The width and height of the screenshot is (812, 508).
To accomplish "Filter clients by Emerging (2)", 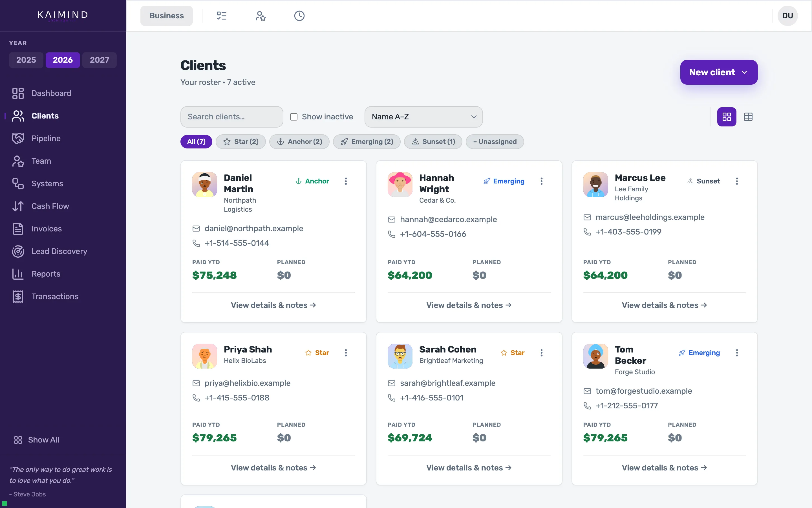I will [367, 142].
